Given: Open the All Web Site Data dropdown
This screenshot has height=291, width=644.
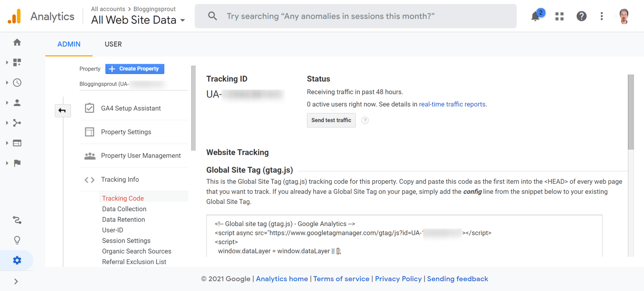Looking at the screenshot, I should pyautogui.click(x=138, y=20).
